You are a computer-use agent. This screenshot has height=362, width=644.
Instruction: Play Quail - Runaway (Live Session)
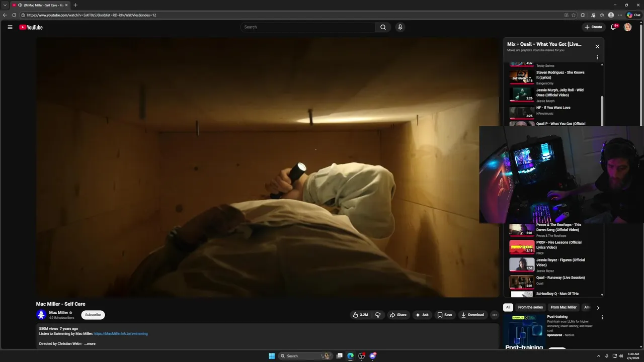coord(547,283)
